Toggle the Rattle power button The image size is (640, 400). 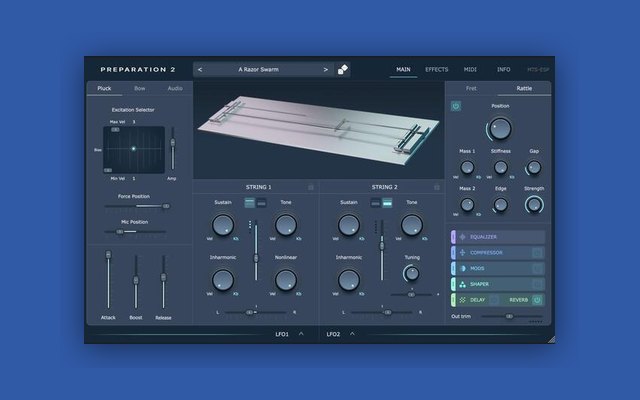[456, 106]
